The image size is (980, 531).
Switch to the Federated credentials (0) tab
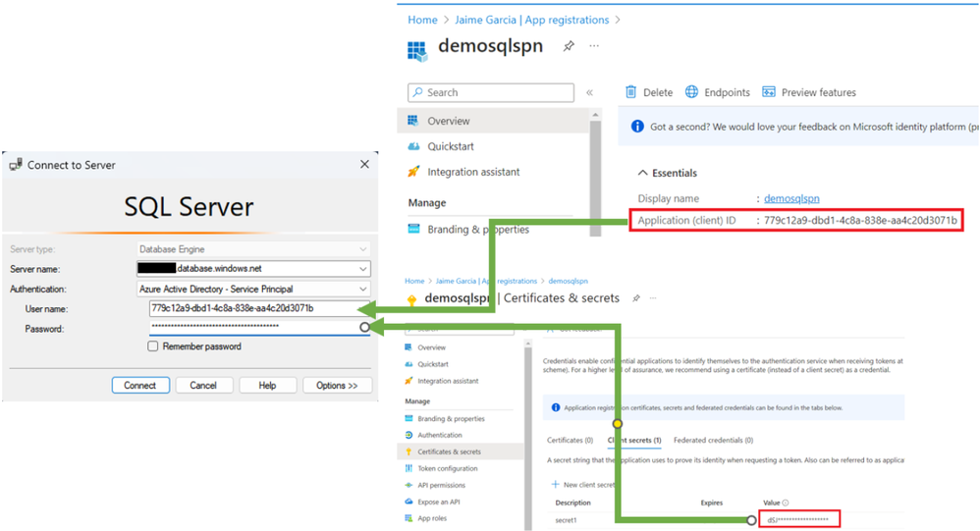pyautogui.click(x=713, y=441)
